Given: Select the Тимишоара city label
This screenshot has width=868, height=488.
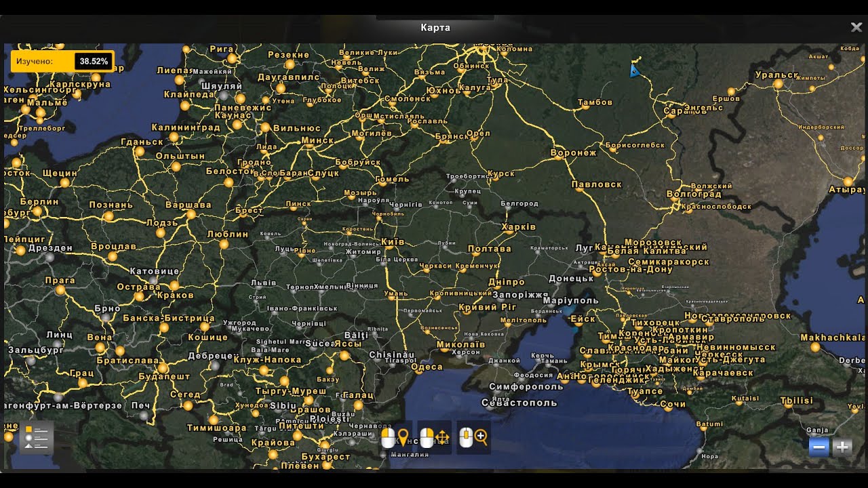Looking at the screenshot, I should pyautogui.click(x=216, y=428).
